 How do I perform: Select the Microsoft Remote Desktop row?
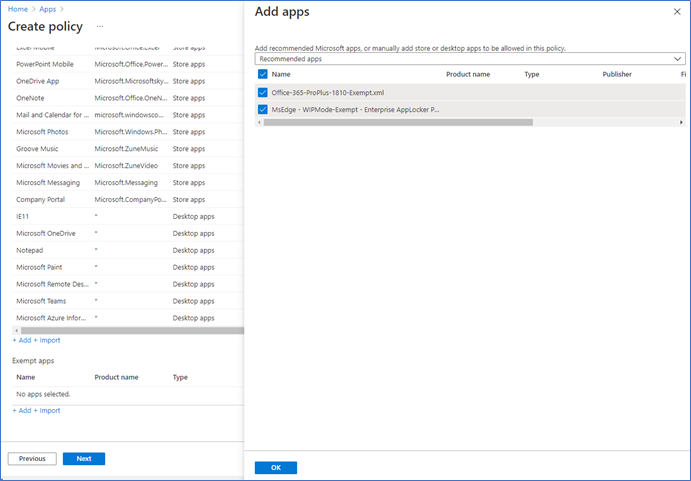point(128,284)
